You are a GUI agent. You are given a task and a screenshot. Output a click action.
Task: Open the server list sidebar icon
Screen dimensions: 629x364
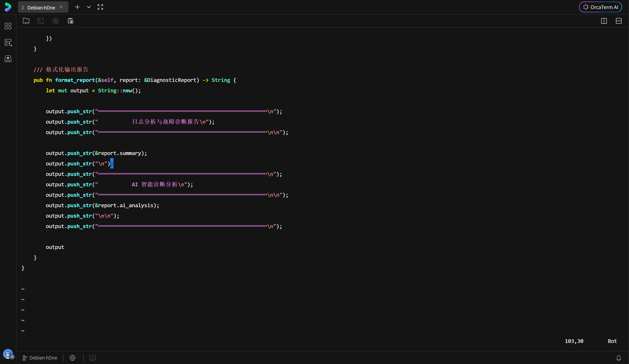8,42
